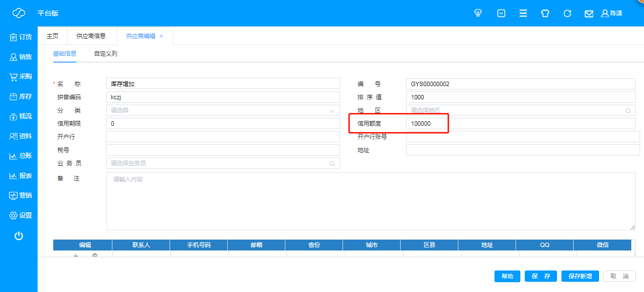The height and width of the screenshot is (292, 644).
Task: Focus the 税号 tax number input
Action: tap(223, 150)
